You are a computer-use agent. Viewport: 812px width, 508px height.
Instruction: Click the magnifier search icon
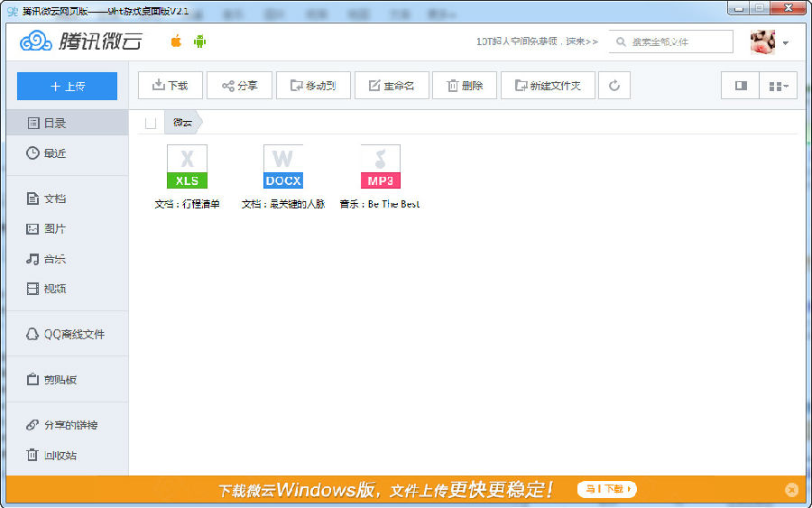click(621, 42)
